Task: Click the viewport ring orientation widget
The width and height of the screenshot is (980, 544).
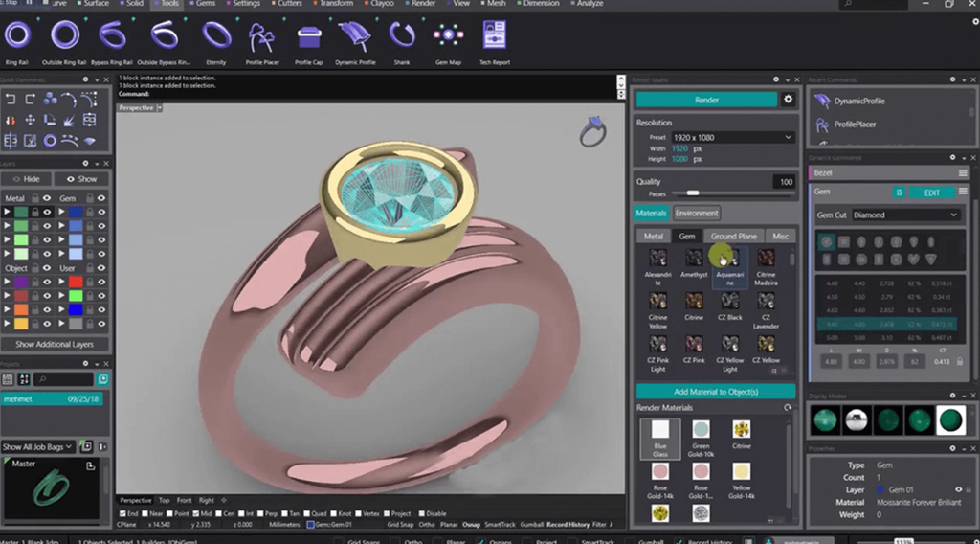Action: click(591, 131)
